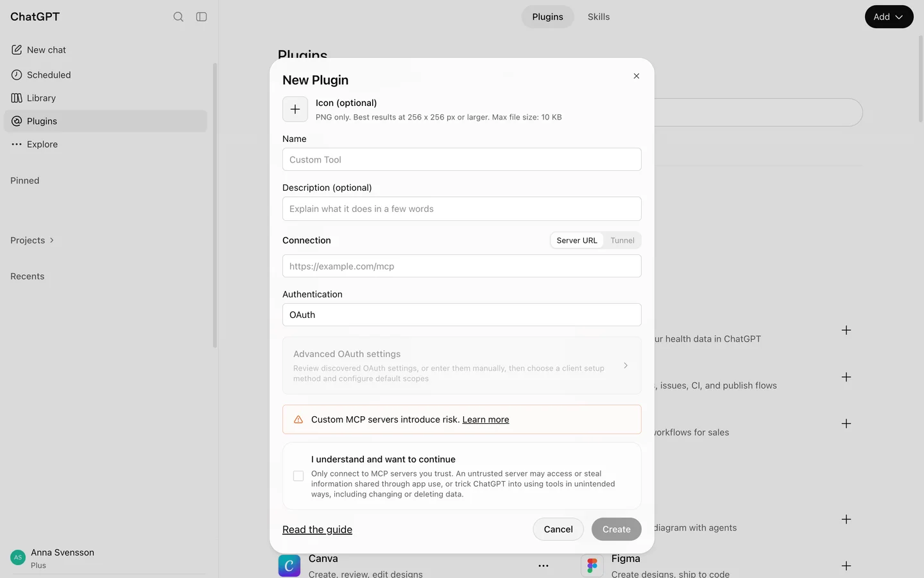924x578 pixels.
Task: Open the OAuth authentication dropdown
Action: coord(462,315)
